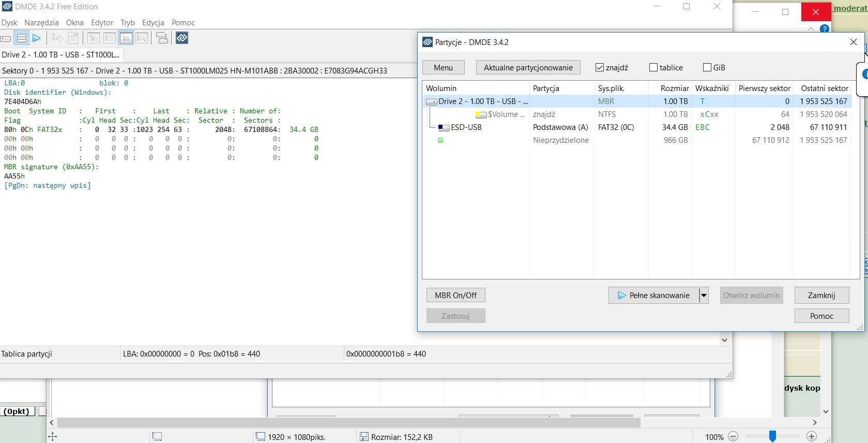
Task: Click the 'Ostatni sektor' column header
Action: [823, 88]
